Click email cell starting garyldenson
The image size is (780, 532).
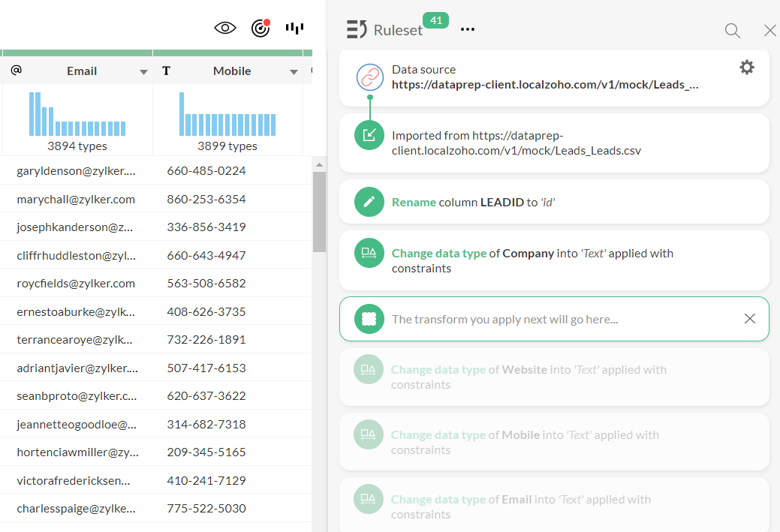(76, 171)
